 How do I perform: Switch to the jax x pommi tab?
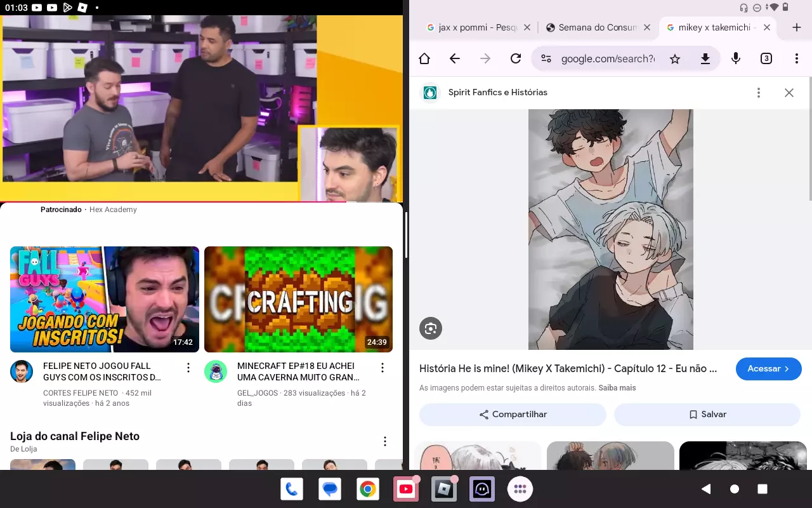[x=473, y=28]
